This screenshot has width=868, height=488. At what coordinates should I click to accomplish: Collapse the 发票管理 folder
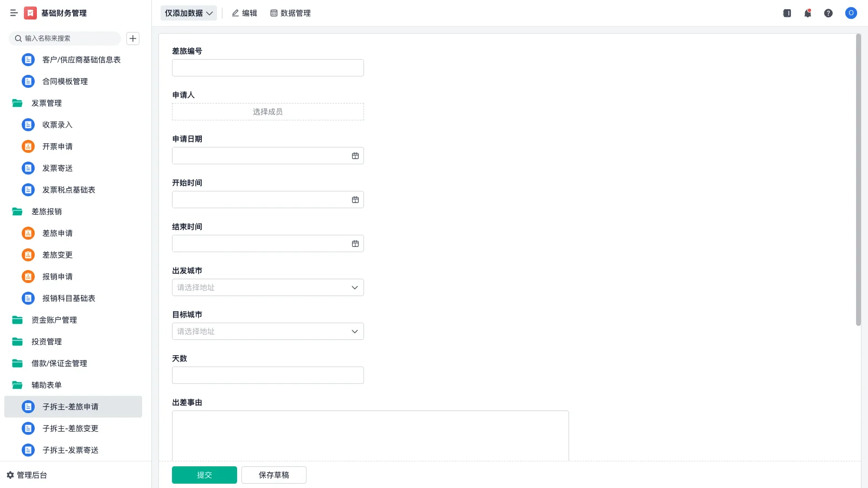46,103
